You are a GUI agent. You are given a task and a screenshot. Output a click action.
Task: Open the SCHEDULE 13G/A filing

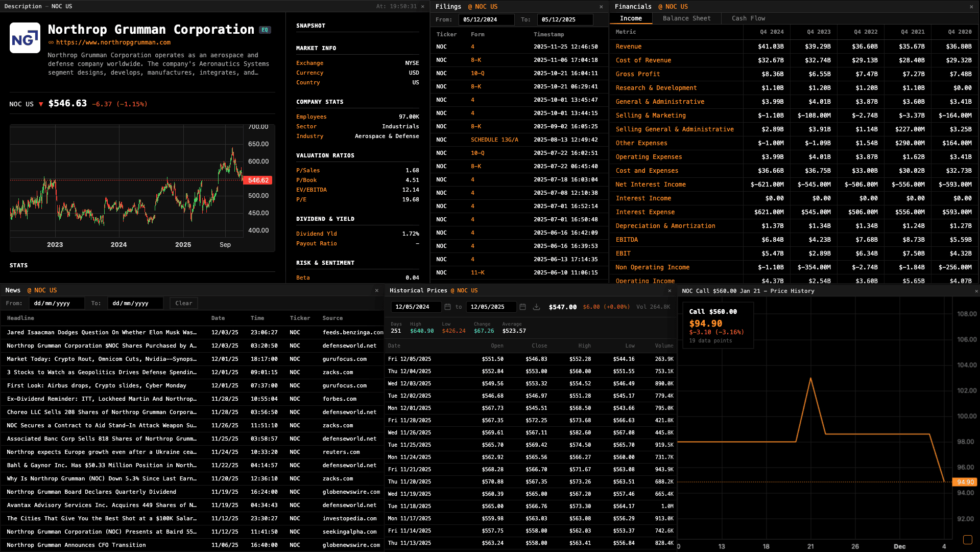(x=519, y=140)
